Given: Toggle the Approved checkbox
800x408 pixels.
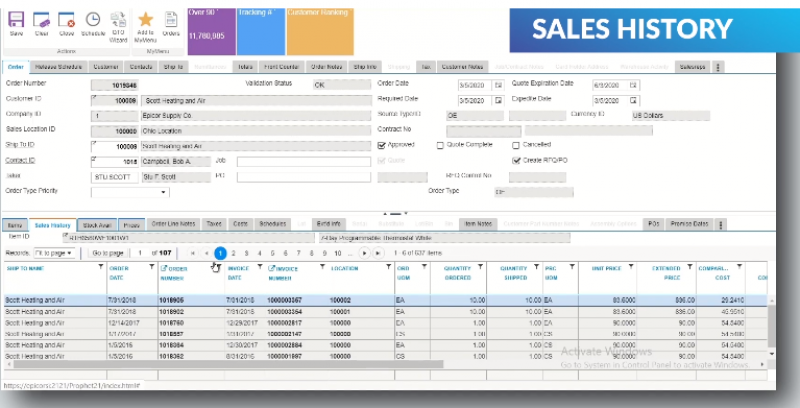Looking at the screenshot, I should [x=381, y=145].
